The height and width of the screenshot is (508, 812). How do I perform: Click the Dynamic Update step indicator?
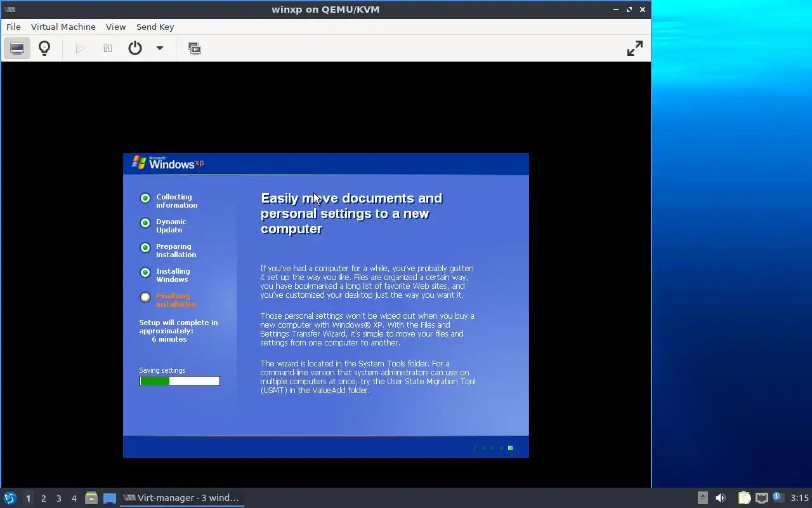point(145,223)
